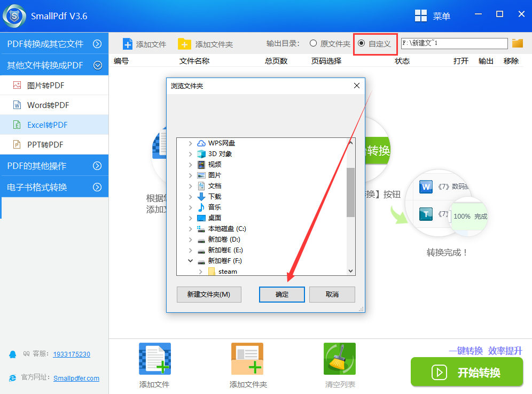Click the tree scrollbar down arrow
The width and height of the screenshot is (532, 394).
350,271
